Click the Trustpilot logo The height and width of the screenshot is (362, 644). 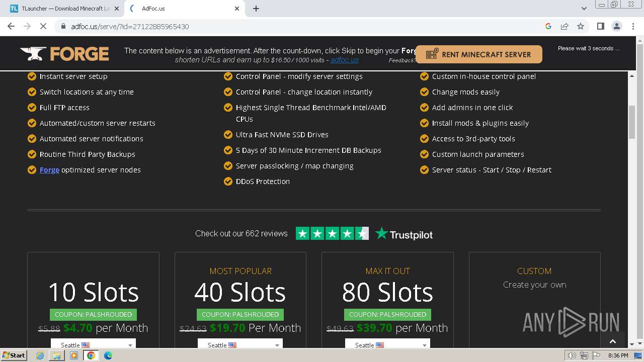click(x=404, y=234)
